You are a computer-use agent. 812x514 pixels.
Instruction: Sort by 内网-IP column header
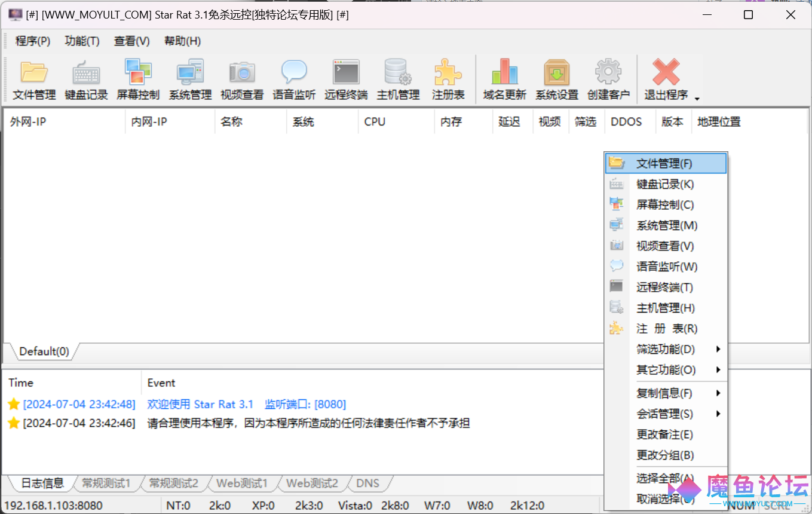[x=170, y=121]
